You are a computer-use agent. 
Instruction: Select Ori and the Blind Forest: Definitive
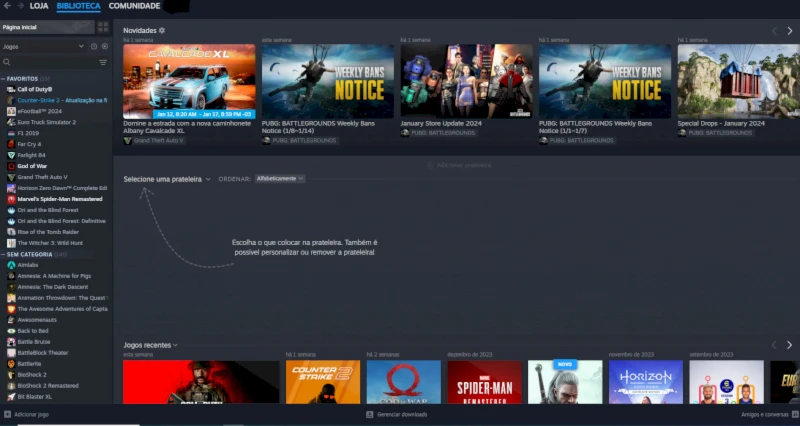(x=61, y=221)
